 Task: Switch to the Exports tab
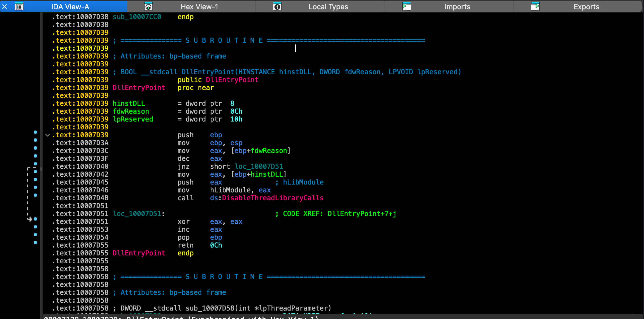(x=586, y=6)
